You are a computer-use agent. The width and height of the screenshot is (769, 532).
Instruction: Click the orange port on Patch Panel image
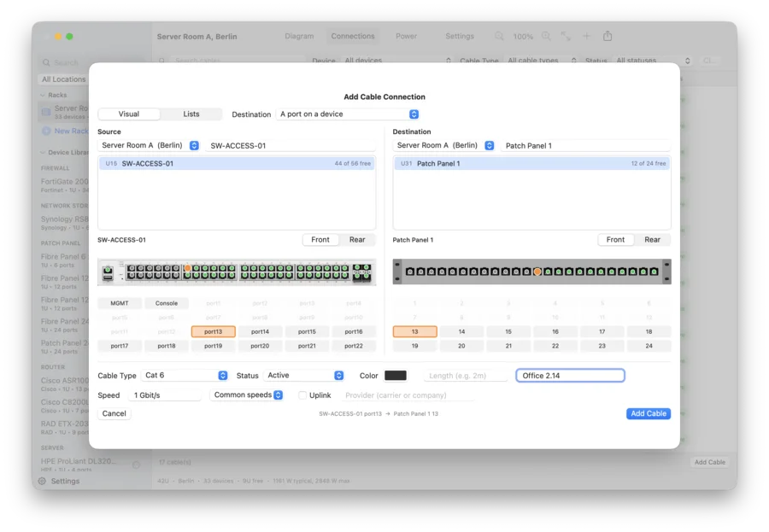click(537, 272)
